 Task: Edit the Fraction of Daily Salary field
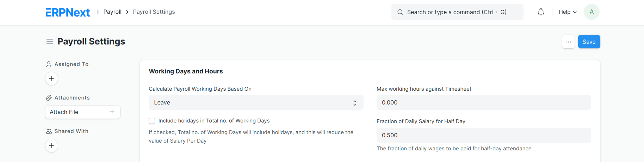tap(484, 135)
